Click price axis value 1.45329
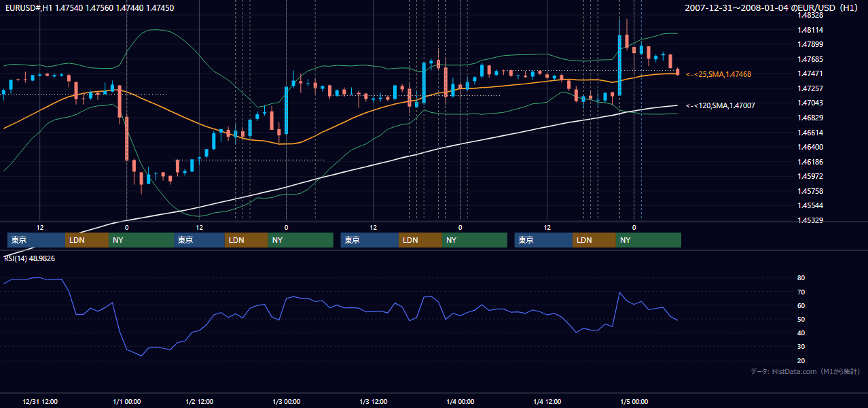 click(810, 220)
